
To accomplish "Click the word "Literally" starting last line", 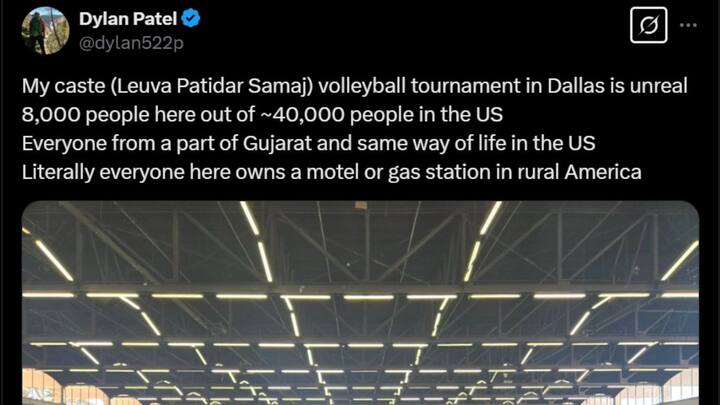I will click(58, 172).
